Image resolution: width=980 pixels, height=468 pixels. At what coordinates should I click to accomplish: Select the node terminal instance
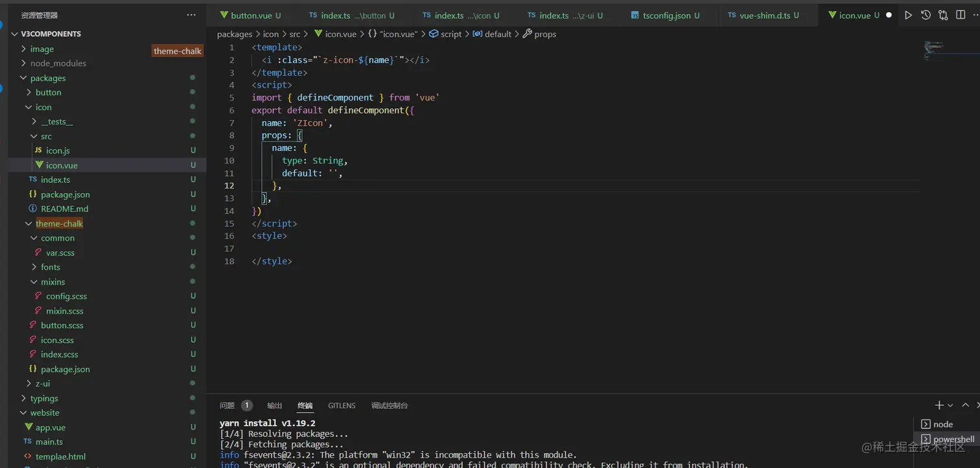pos(943,424)
